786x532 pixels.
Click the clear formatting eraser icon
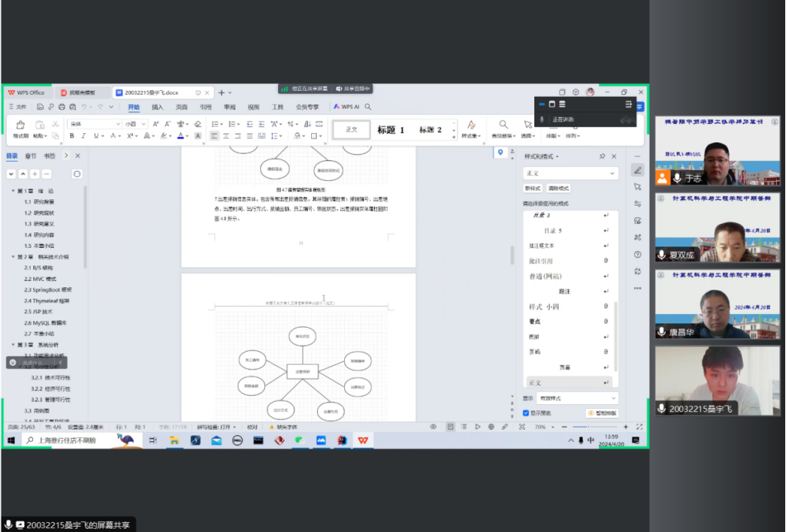[x=198, y=124]
